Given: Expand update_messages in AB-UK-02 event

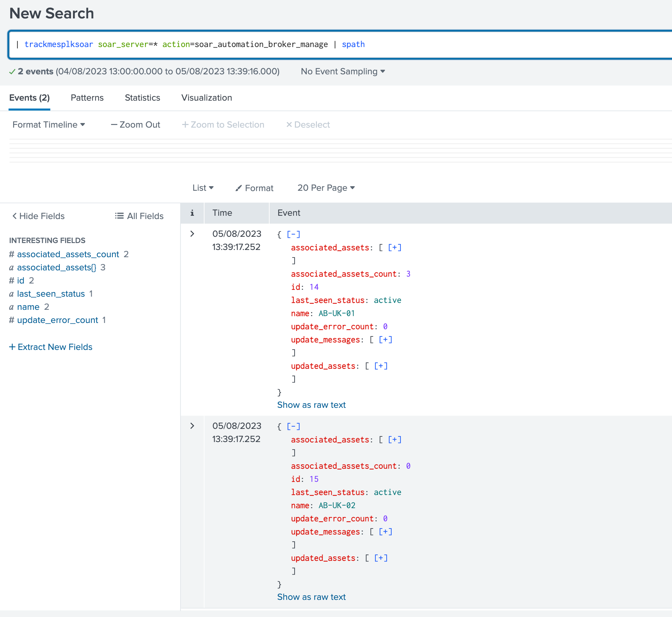Looking at the screenshot, I should click(385, 531).
